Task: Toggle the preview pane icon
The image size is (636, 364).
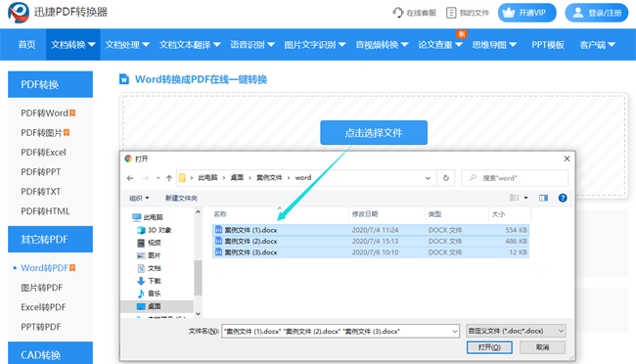Action: pos(543,198)
